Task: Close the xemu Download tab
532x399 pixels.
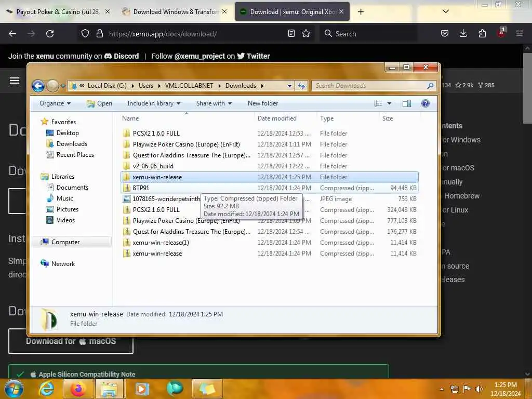Action: pos(341,12)
